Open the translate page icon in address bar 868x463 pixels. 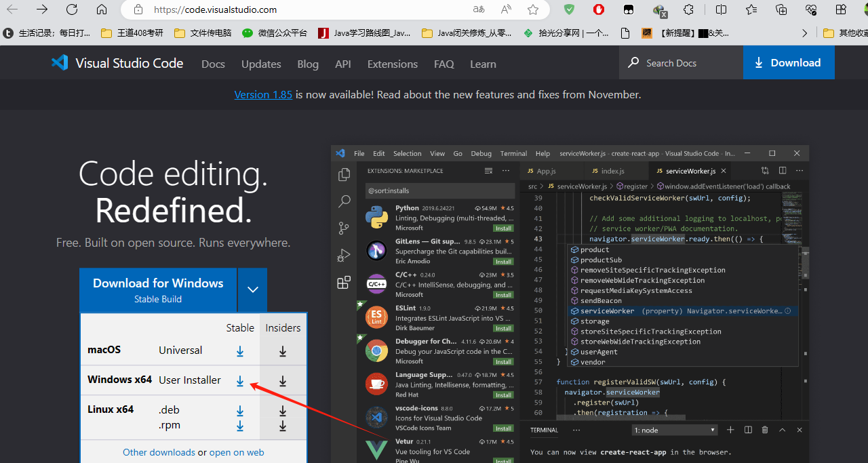click(479, 9)
